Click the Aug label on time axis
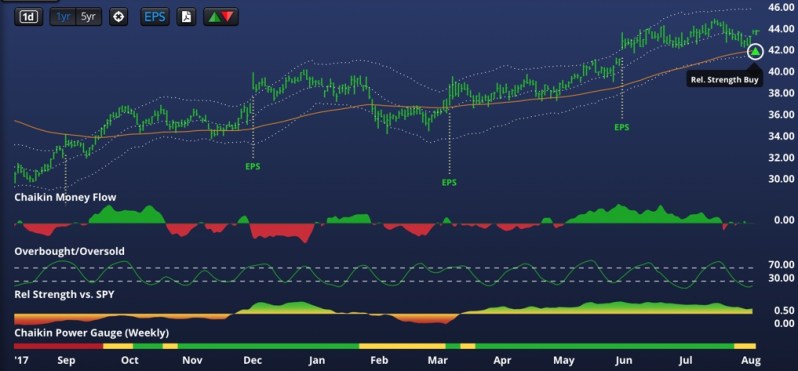This screenshot has width=798, height=371. (751, 360)
